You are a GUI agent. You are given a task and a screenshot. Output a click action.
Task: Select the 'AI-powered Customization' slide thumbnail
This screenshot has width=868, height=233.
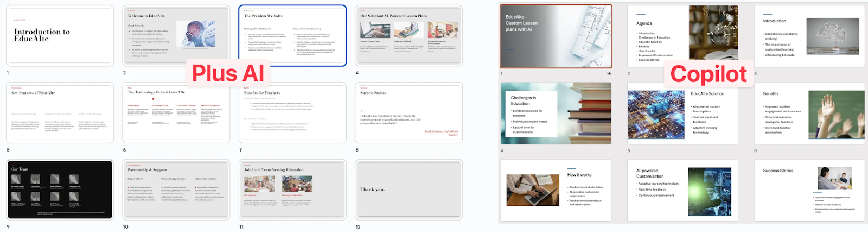click(683, 190)
